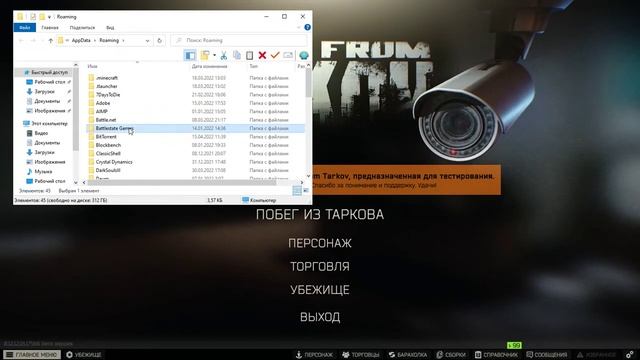Open Quick Access toolbar dropdown in title bar
This screenshot has height=360, width=640.
tap(49, 17)
